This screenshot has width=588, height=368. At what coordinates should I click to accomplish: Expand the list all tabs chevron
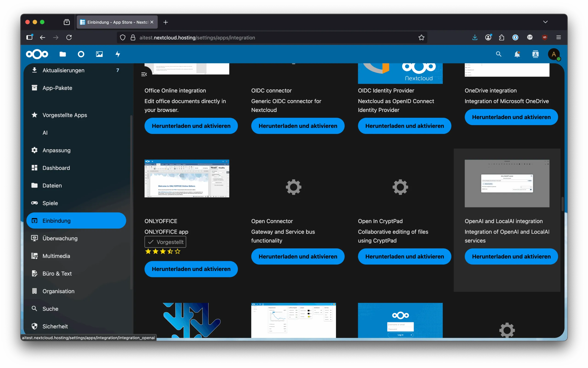[x=545, y=22]
